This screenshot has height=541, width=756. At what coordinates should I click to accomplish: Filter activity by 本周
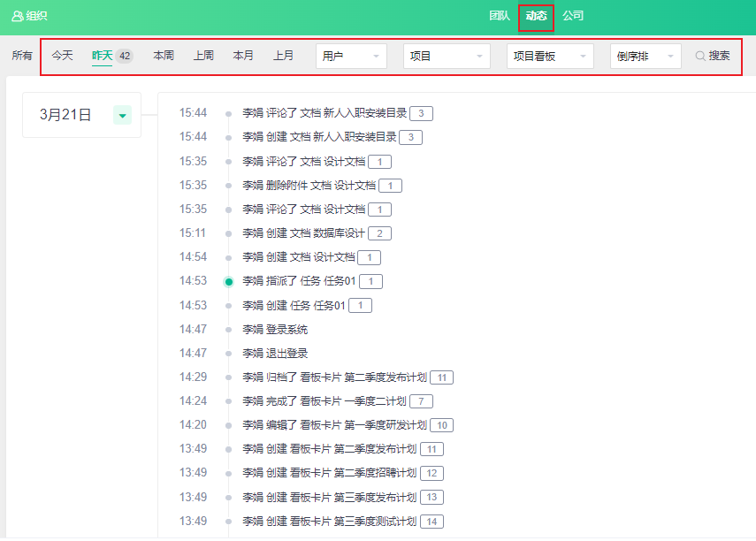coord(164,56)
